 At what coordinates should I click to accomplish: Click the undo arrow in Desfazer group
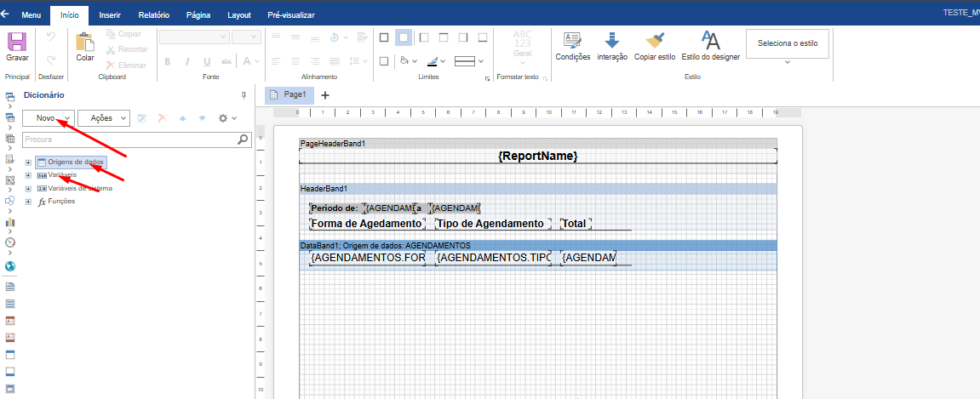coord(50,37)
